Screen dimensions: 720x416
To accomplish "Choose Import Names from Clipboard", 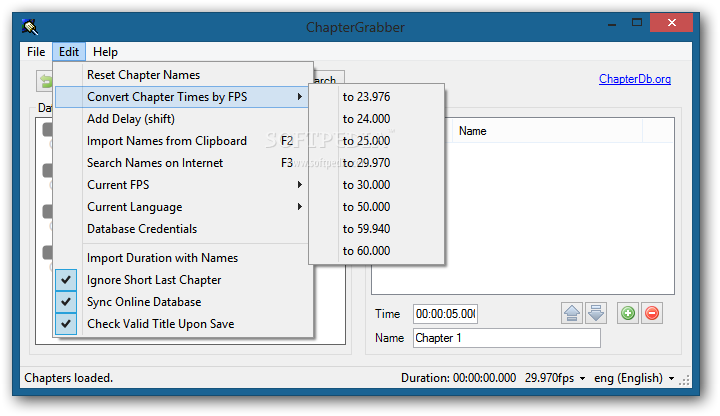I will [181, 141].
